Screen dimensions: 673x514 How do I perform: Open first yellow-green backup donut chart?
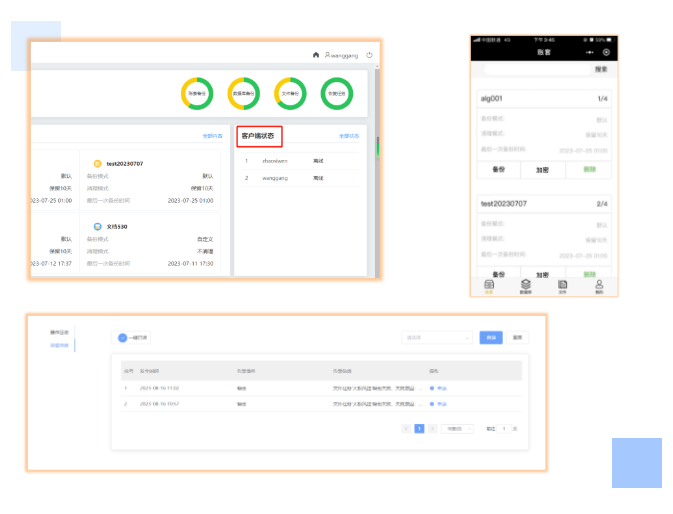(197, 94)
